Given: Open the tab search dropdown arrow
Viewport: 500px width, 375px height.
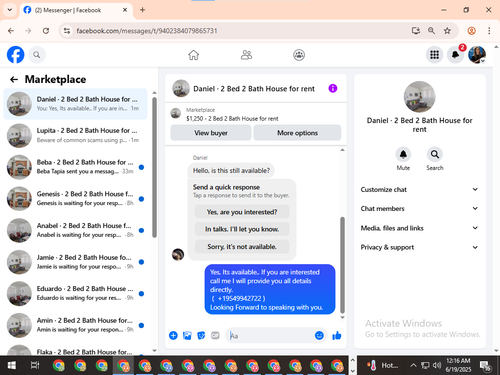Looking at the screenshot, I should coord(10,10).
